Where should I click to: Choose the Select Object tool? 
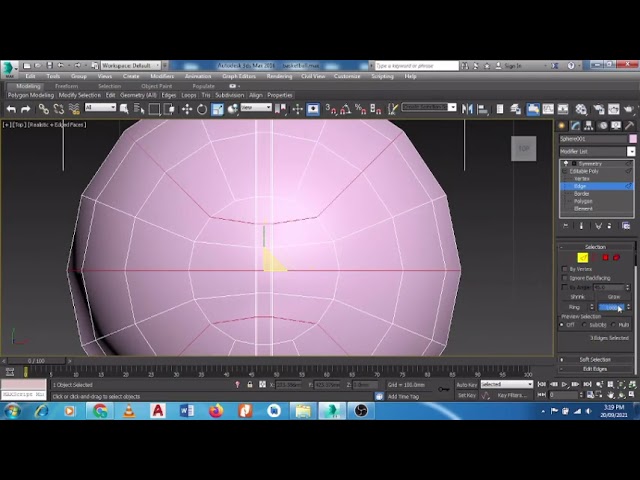click(124, 109)
